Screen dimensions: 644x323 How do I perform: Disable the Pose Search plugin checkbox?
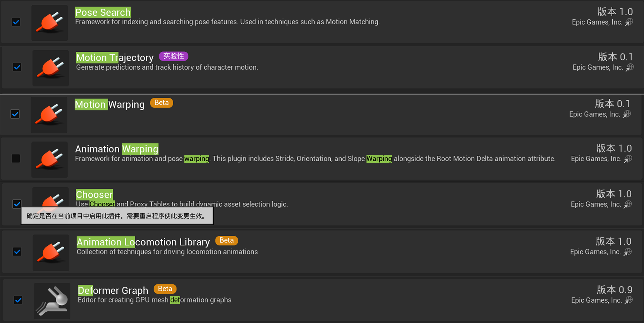click(x=16, y=22)
